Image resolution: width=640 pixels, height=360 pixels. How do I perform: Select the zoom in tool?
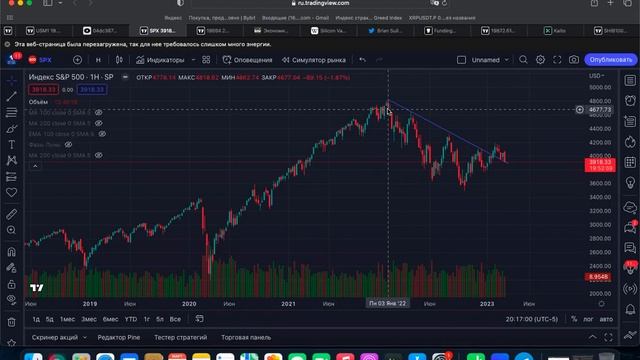[x=11, y=230]
